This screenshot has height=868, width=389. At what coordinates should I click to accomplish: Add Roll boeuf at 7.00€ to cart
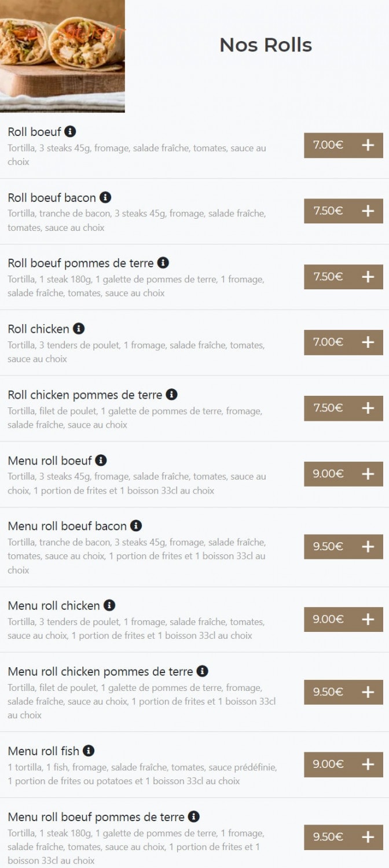[x=344, y=145]
